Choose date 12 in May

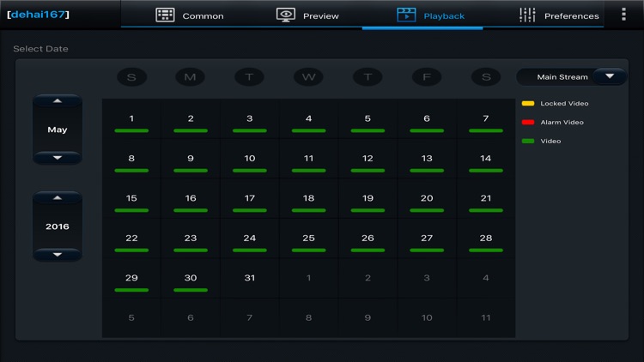coord(368,159)
